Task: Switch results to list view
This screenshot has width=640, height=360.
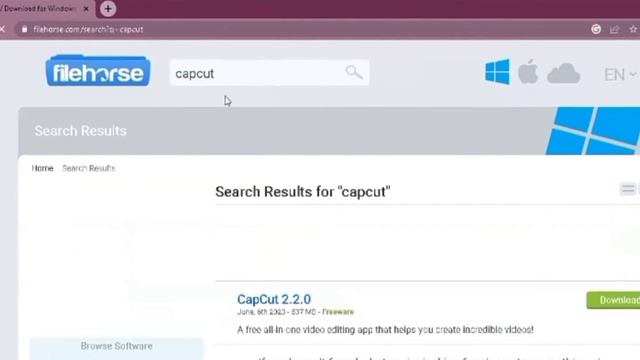Action: 628,189
